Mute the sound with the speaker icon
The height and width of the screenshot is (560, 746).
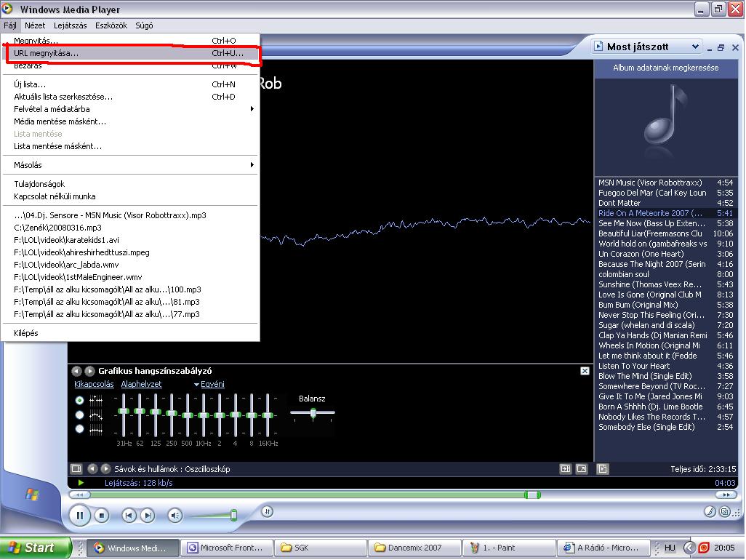pyautogui.click(x=175, y=516)
